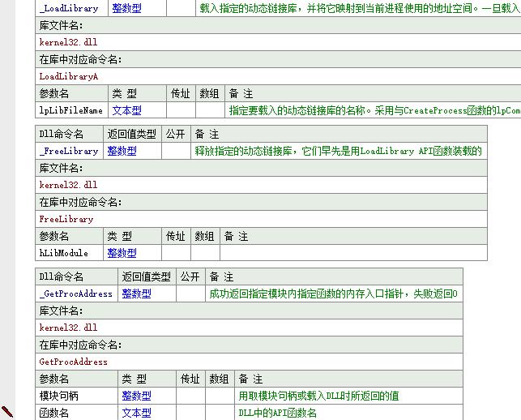Viewport: 521px width, 420px height.
Task: Click 参数名 header above lpLibFileName
Action: 53,93
